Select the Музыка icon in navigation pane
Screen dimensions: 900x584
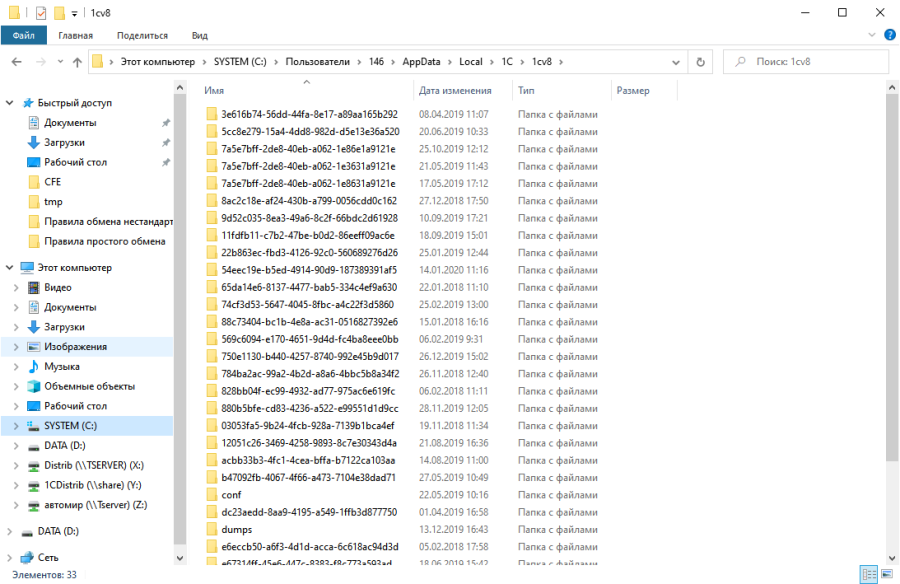32,367
